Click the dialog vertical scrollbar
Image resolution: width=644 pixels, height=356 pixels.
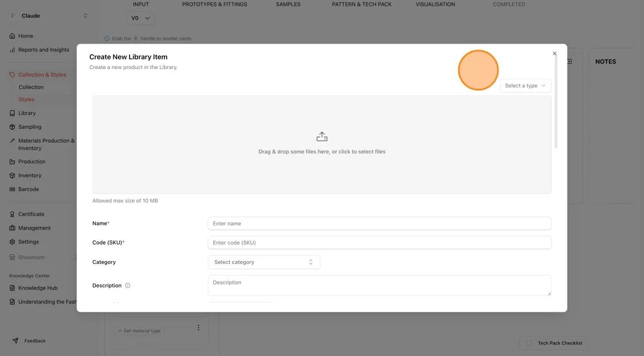(556, 101)
